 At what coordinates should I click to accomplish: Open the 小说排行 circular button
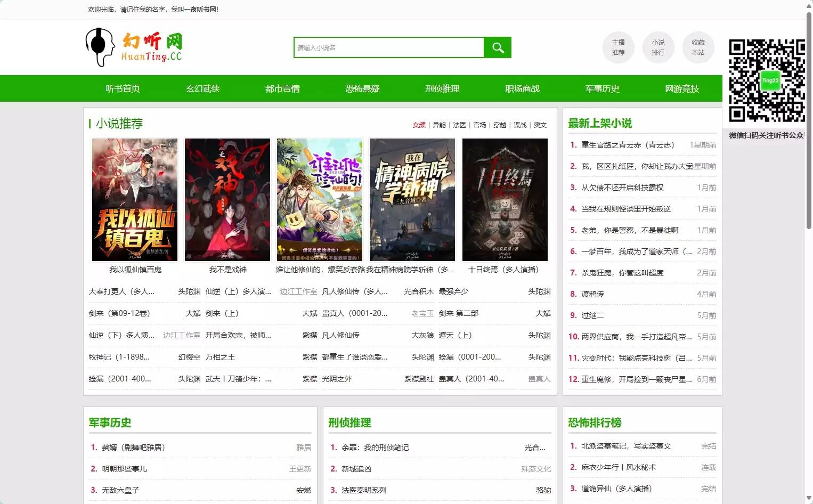pos(658,47)
